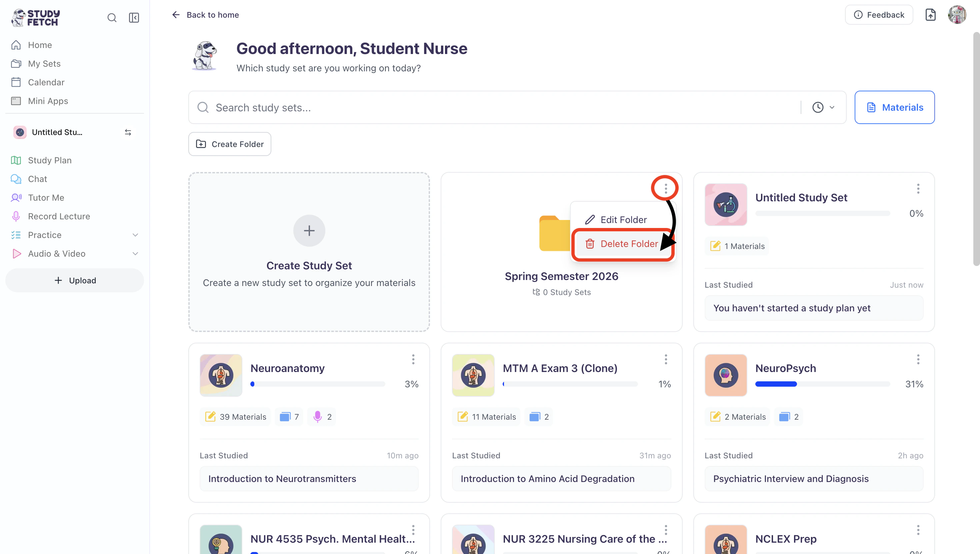Viewport: 980px width, 554px height.
Task: Open MTM A Exam 3 flashcards badge
Action: [539, 417]
